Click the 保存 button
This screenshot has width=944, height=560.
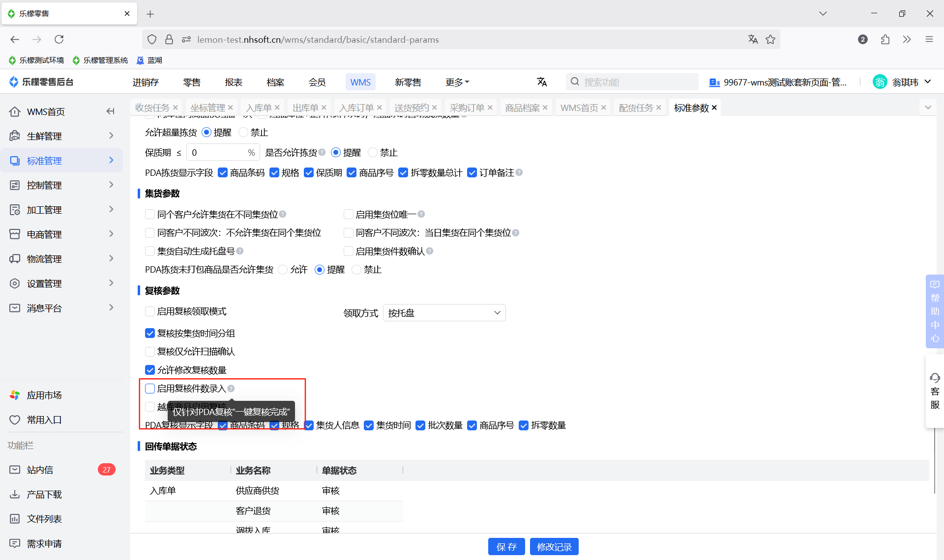pos(506,547)
